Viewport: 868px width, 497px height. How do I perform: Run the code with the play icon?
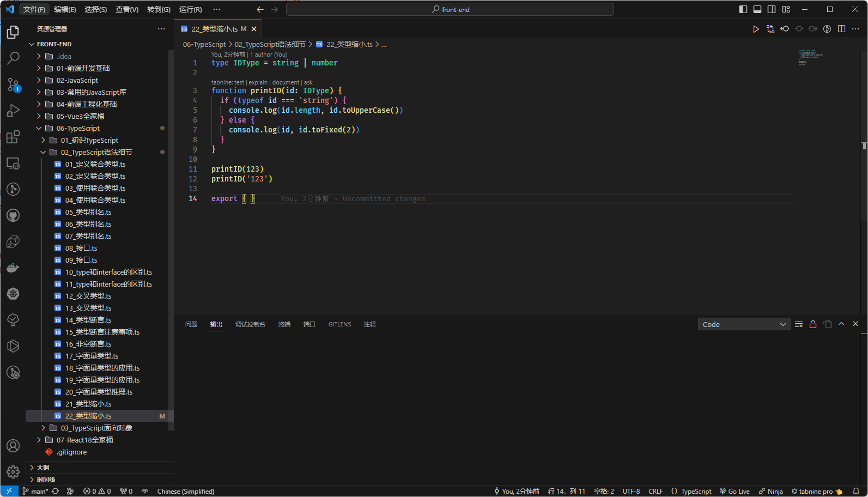point(756,29)
